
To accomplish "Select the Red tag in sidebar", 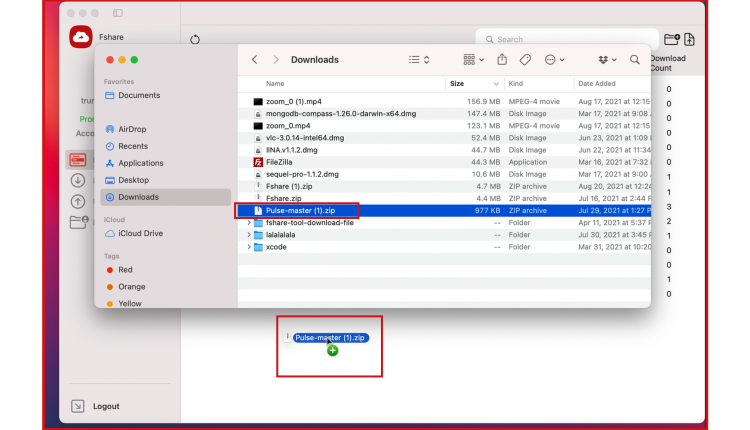I will tap(165, 270).
